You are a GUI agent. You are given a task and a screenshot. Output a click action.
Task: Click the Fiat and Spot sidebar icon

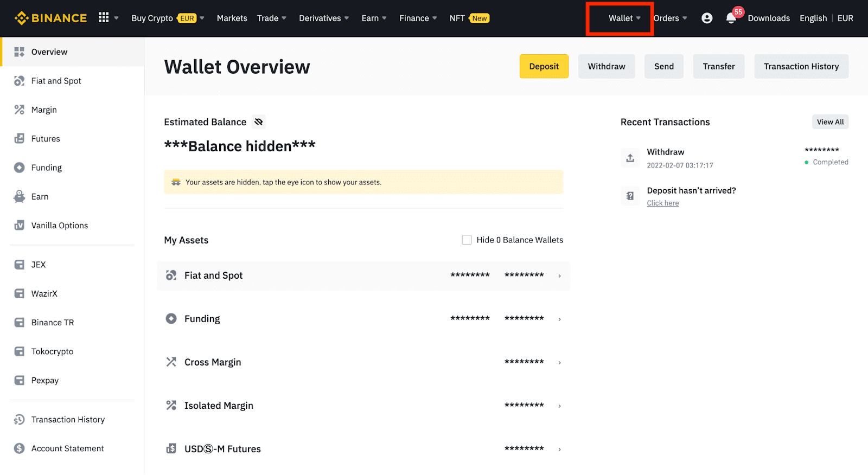pyautogui.click(x=20, y=81)
